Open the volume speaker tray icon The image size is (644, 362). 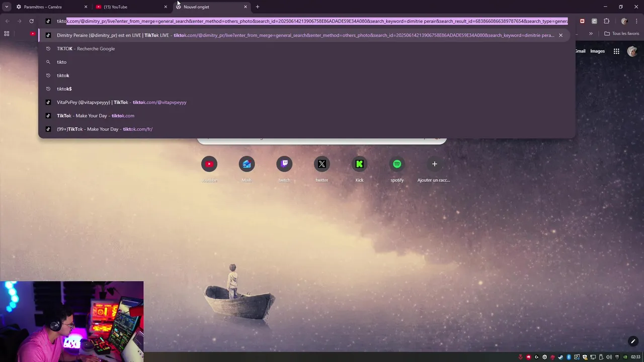(609, 357)
